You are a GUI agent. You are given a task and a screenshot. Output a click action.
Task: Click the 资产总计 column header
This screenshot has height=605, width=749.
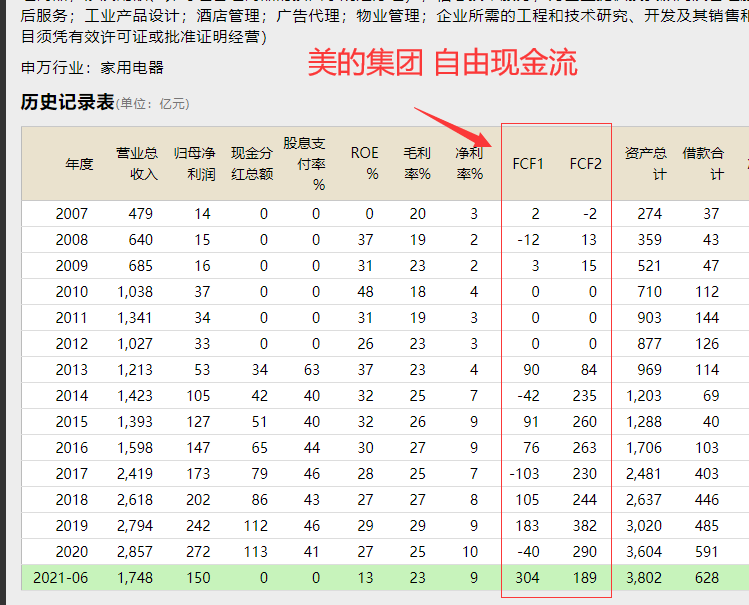pos(646,164)
